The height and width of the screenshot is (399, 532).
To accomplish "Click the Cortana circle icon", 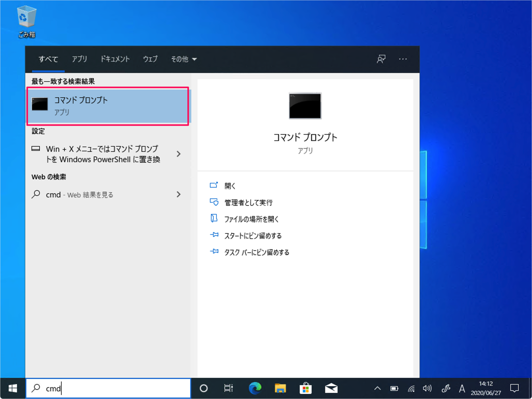I will (x=204, y=388).
